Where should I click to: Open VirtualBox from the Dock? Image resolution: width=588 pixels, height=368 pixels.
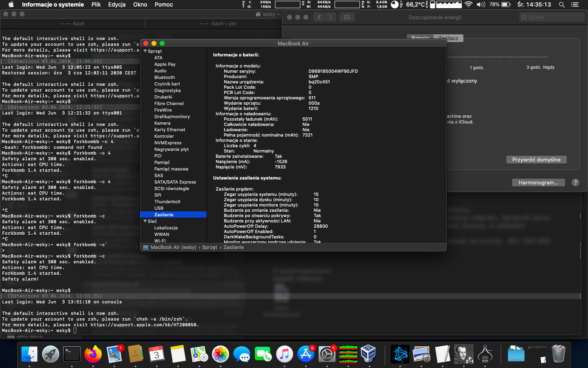(368, 354)
